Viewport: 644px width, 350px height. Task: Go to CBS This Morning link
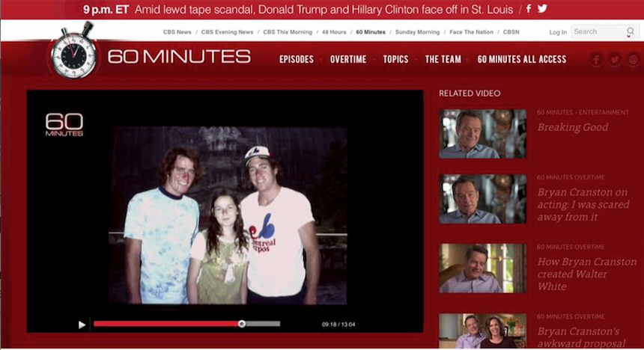point(288,32)
